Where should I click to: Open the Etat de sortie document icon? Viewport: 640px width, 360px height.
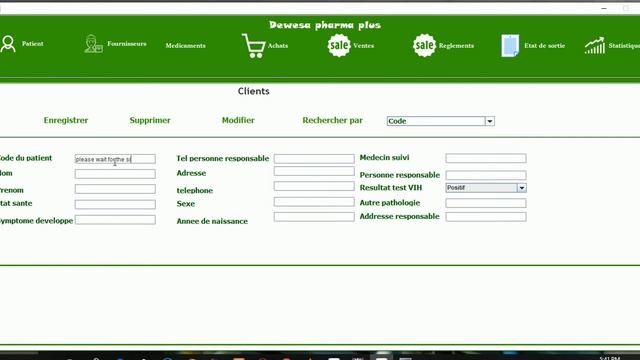click(510, 46)
